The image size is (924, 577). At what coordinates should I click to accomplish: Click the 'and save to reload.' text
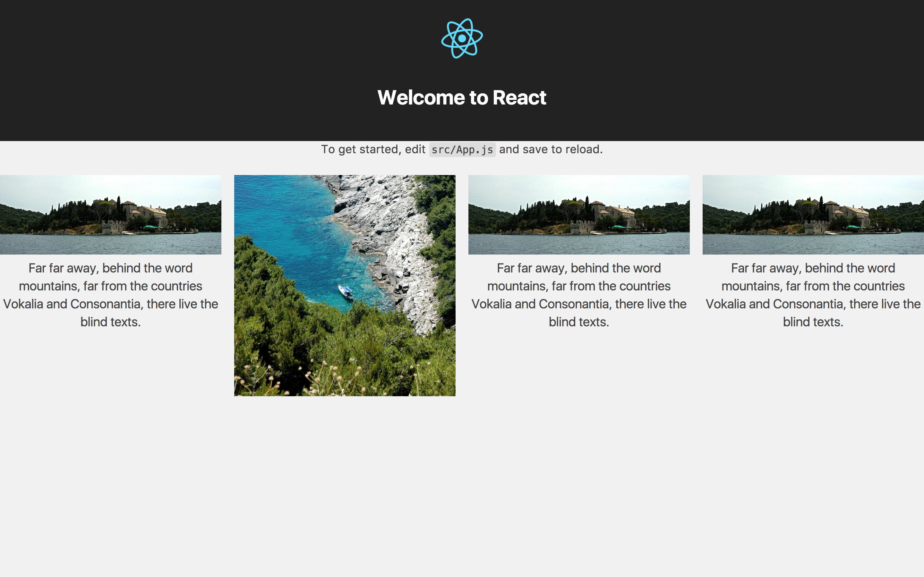click(551, 149)
